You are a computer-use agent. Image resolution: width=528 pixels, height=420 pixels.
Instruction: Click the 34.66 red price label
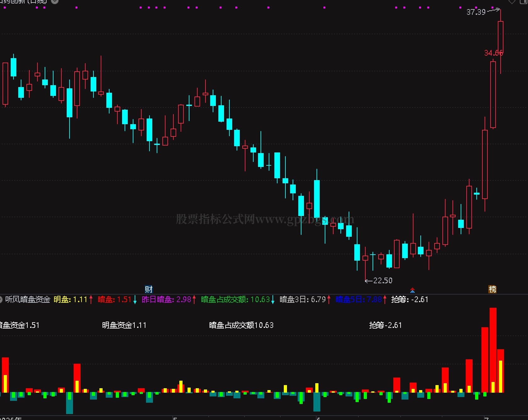coord(493,53)
